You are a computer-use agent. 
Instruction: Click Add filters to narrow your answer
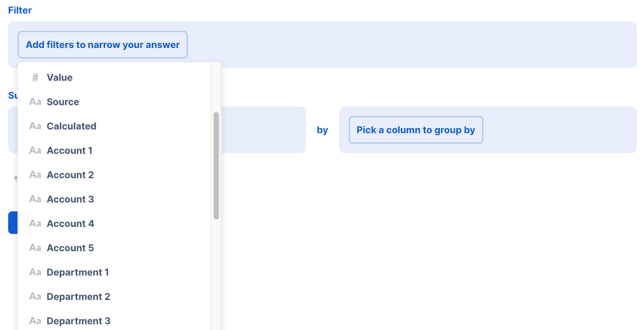(103, 45)
